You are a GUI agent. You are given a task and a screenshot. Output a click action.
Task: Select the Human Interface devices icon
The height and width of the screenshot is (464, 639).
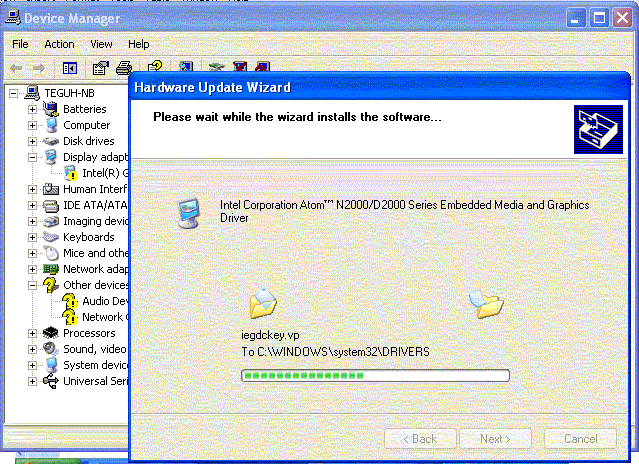pyautogui.click(x=51, y=189)
